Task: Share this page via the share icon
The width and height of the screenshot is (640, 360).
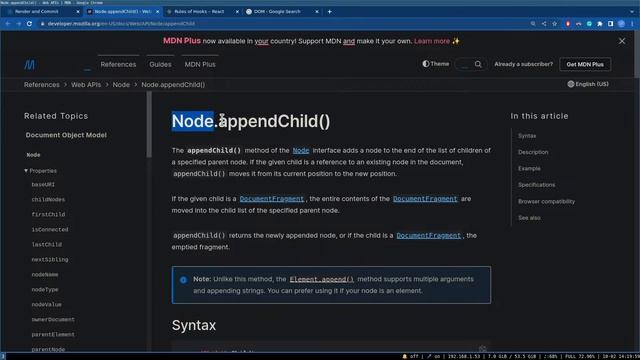Action: coord(544,24)
